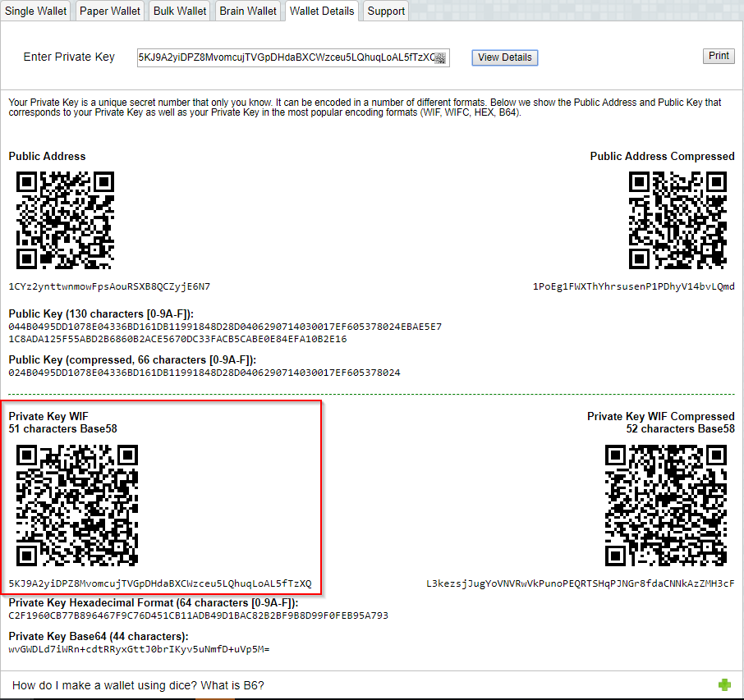Click the QR scan icon in private key field

click(x=440, y=58)
